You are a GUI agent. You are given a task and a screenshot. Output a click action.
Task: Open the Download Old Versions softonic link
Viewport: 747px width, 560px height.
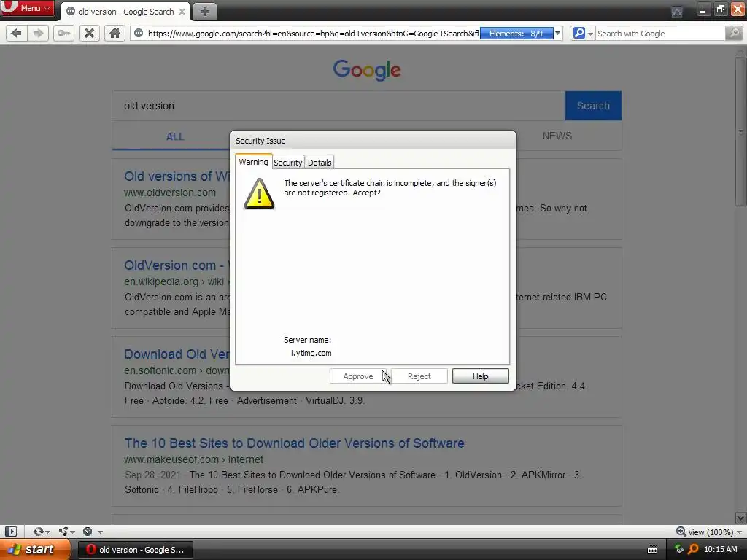tap(177, 354)
